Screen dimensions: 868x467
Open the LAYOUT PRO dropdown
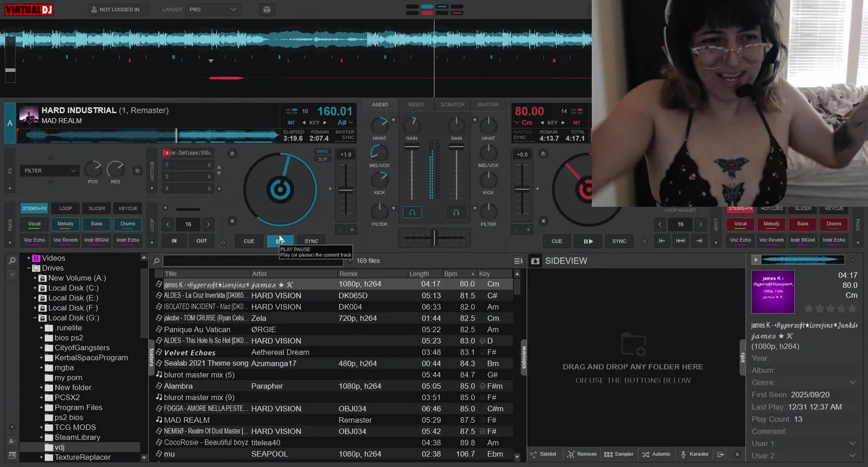(x=213, y=10)
